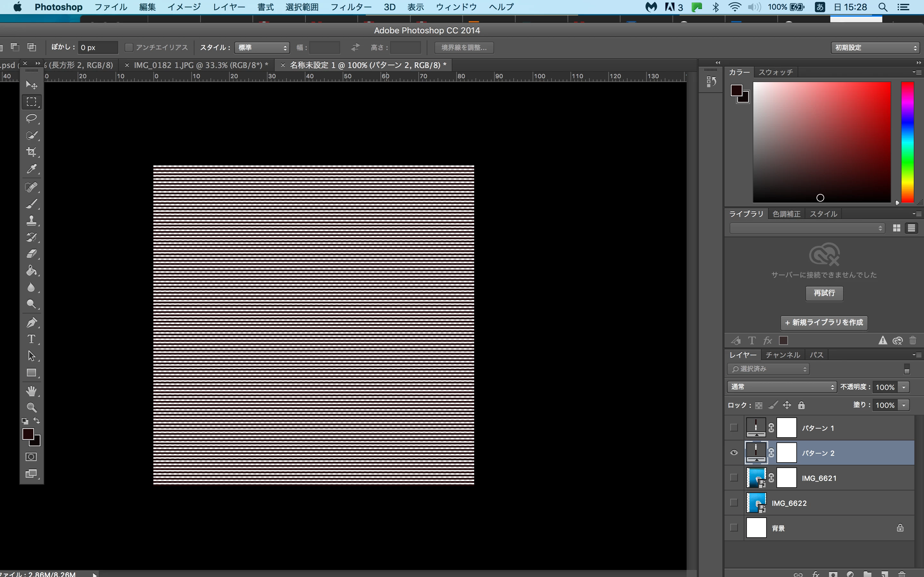Enable the アンチエイリアス checkbox

pyautogui.click(x=129, y=47)
